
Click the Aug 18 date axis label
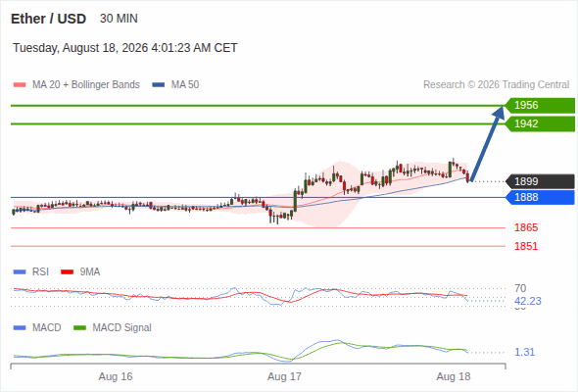pos(454,377)
